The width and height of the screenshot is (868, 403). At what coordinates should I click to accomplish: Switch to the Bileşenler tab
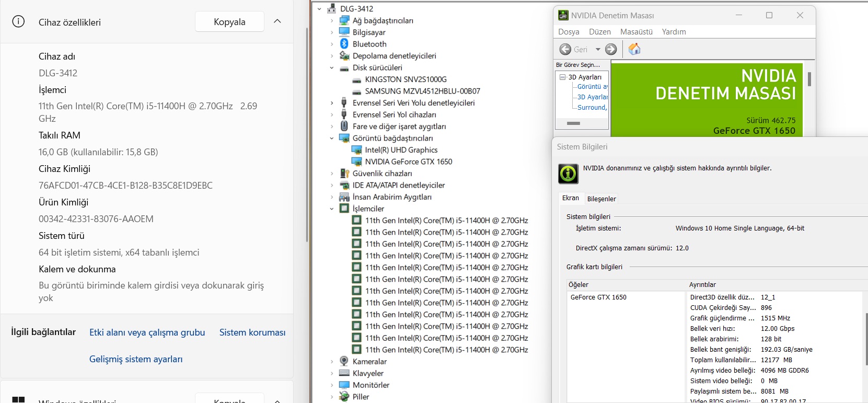(x=601, y=199)
